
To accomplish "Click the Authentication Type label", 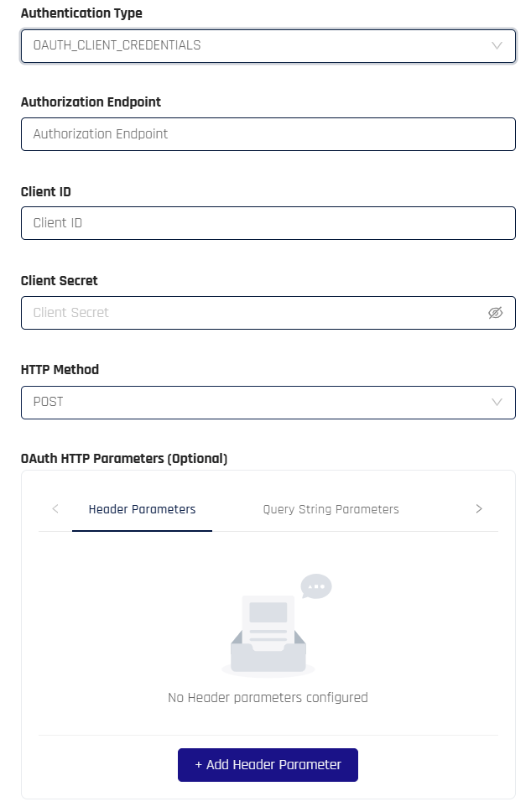I will [81, 13].
